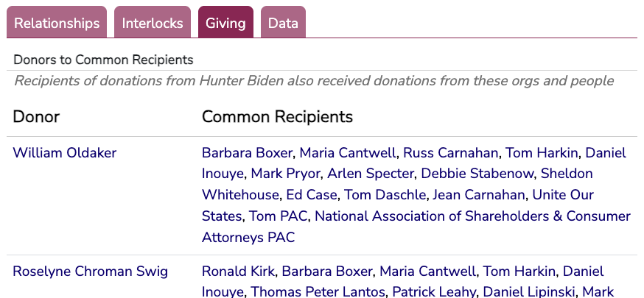
Task: Open Thomas Peter Lantos link
Action: click(318, 292)
